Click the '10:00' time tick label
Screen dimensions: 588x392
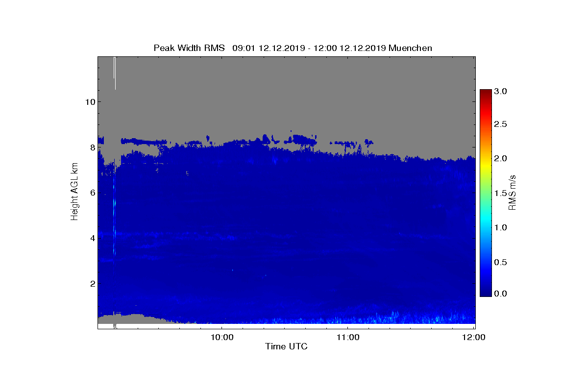(x=222, y=337)
